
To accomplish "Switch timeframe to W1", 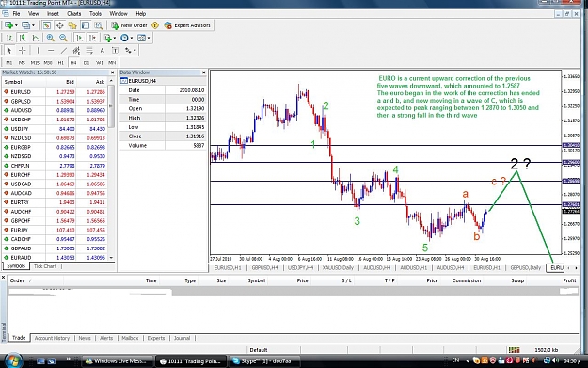I will pyautogui.click(x=100, y=63).
